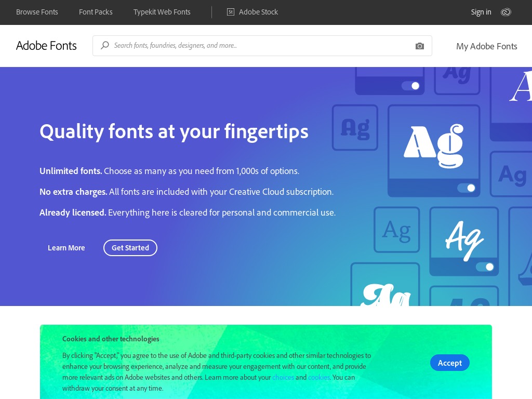Click the Creative Cloud icon
This screenshot has width=532, height=399.
coord(506,12)
